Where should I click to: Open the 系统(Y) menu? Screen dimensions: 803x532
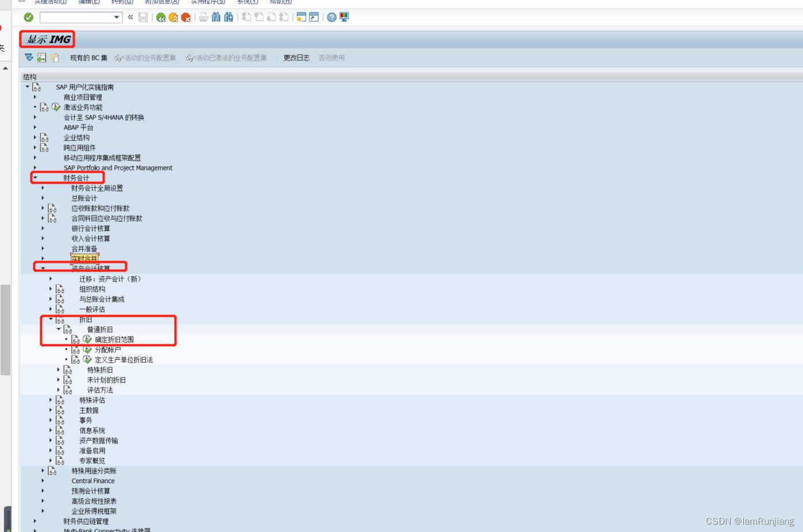248,2
